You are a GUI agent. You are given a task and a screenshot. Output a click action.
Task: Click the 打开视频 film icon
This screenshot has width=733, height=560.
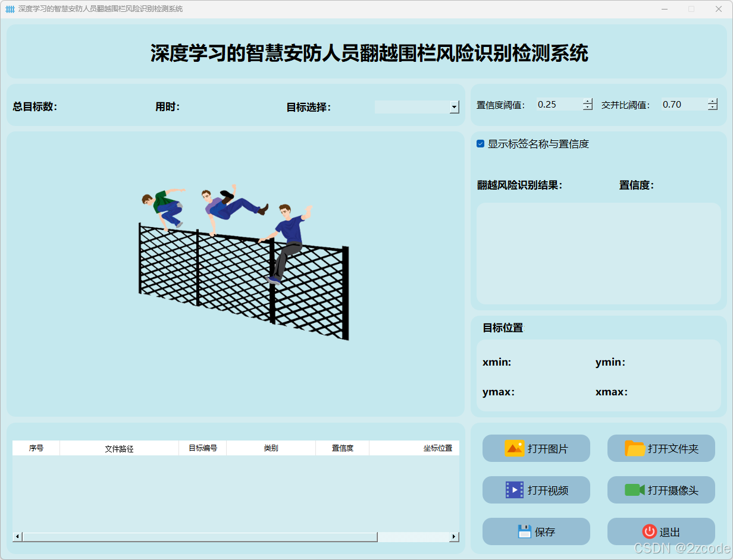(514, 490)
